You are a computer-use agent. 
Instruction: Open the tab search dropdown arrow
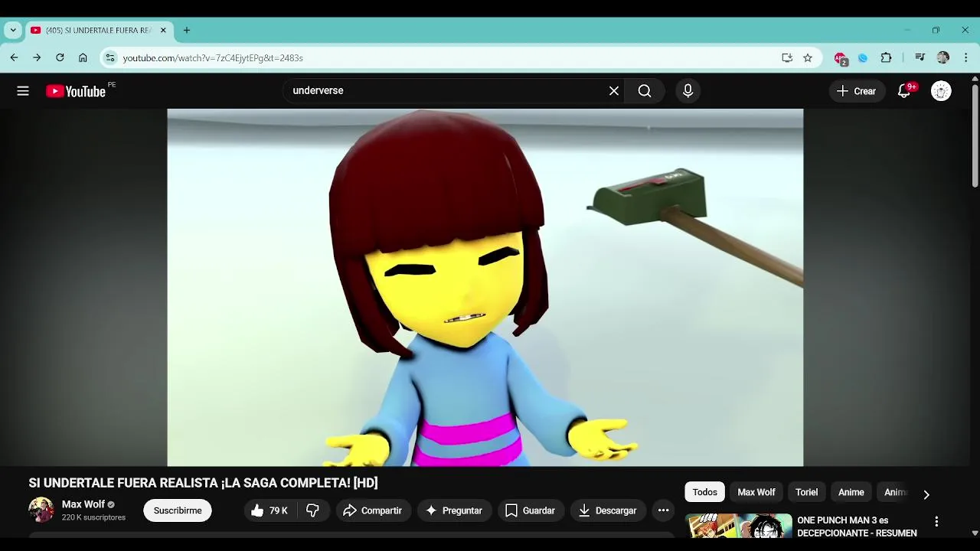click(x=13, y=31)
